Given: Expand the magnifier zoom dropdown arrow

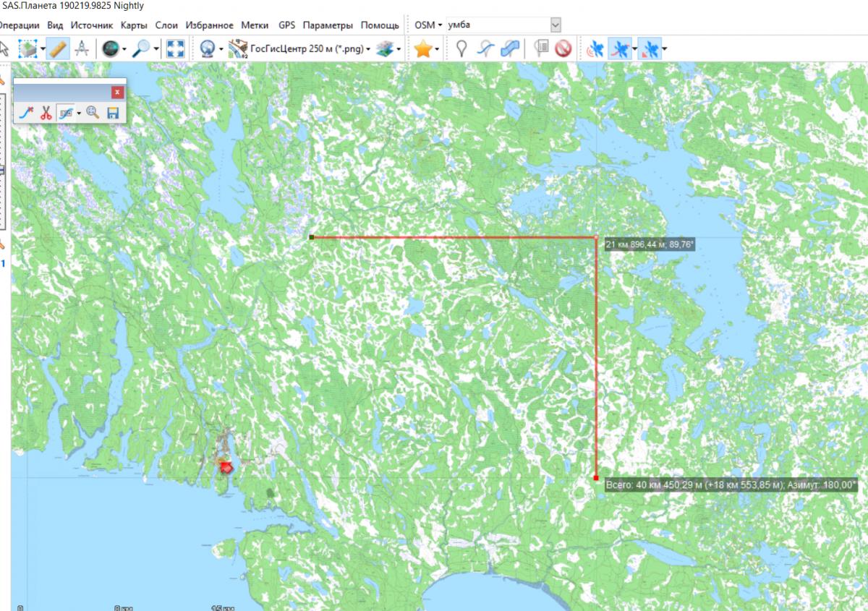Looking at the screenshot, I should (x=155, y=49).
